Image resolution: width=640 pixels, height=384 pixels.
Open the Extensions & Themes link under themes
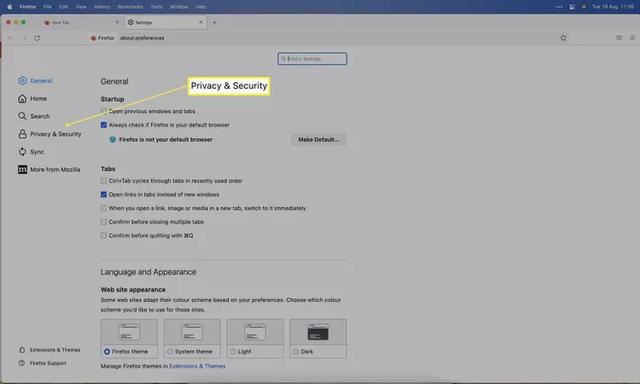(x=197, y=366)
